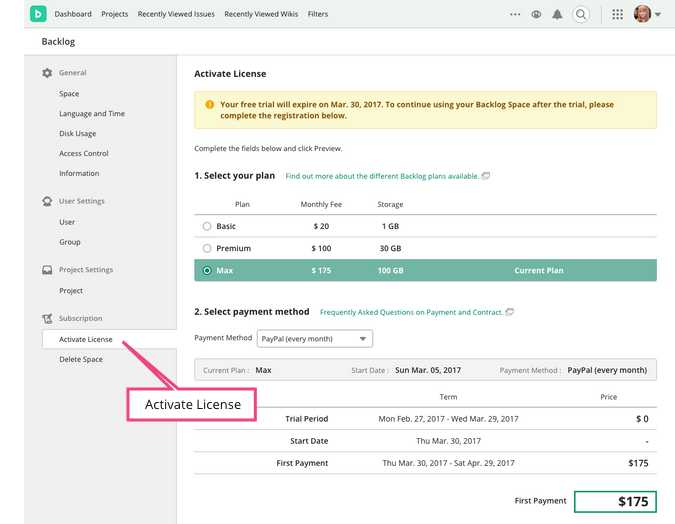Open the Payment Method dropdown
This screenshot has height=524, width=675.
[315, 338]
